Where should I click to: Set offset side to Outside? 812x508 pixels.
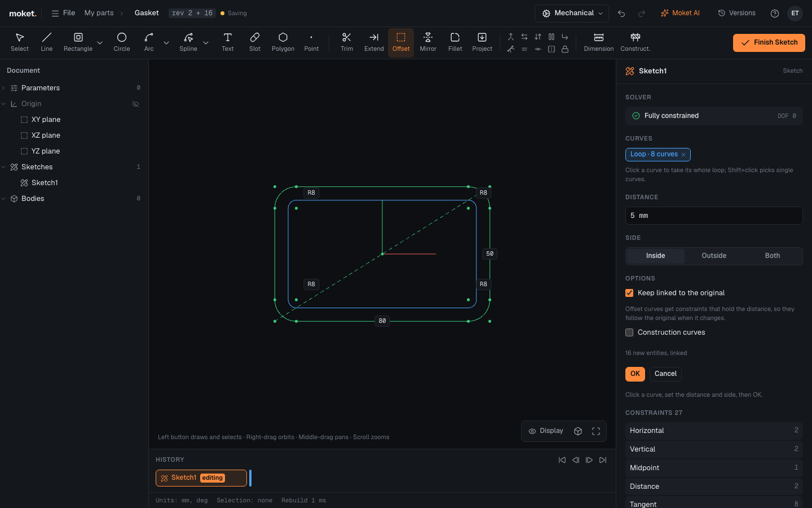pyautogui.click(x=714, y=256)
